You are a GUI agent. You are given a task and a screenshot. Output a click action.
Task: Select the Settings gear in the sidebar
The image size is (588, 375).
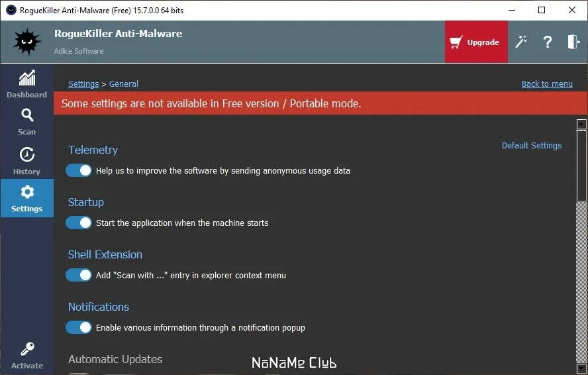click(x=26, y=198)
